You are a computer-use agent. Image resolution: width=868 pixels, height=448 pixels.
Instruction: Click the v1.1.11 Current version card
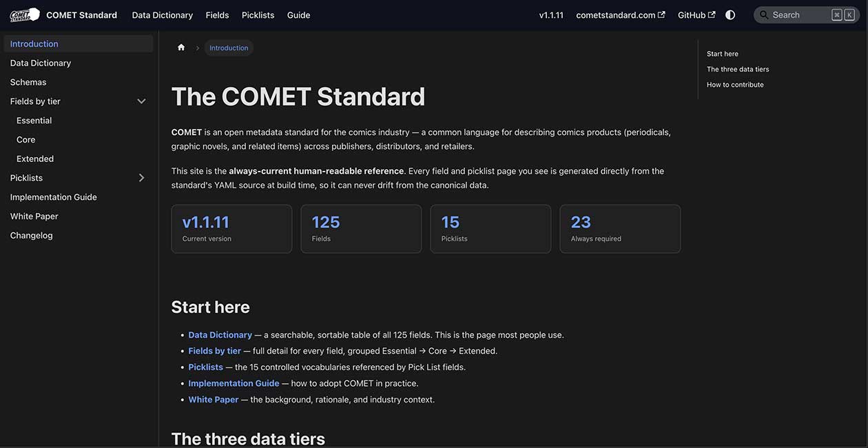(231, 229)
